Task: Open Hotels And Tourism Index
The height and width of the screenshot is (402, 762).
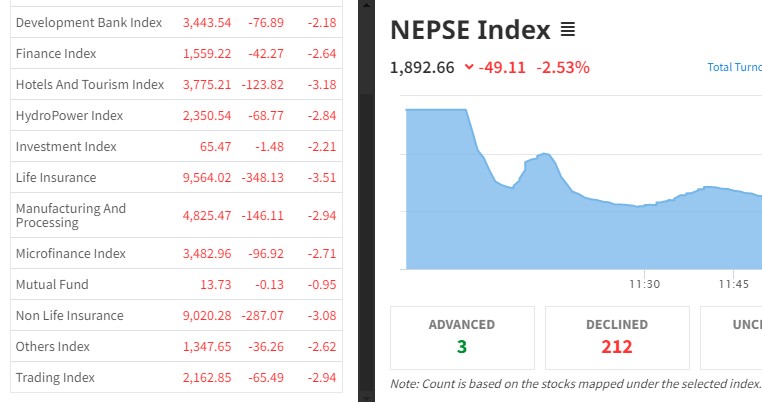Action: pos(90,84)
